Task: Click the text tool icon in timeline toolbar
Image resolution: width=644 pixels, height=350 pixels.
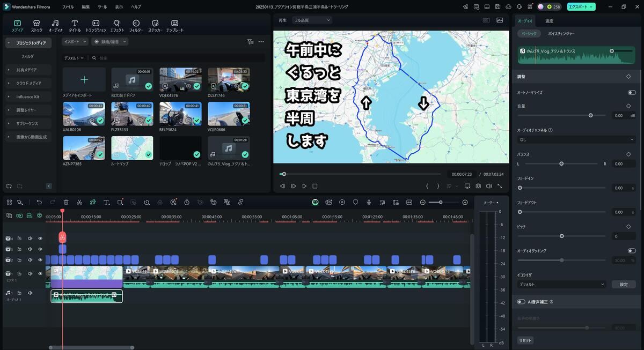Action: pos(106,202)
